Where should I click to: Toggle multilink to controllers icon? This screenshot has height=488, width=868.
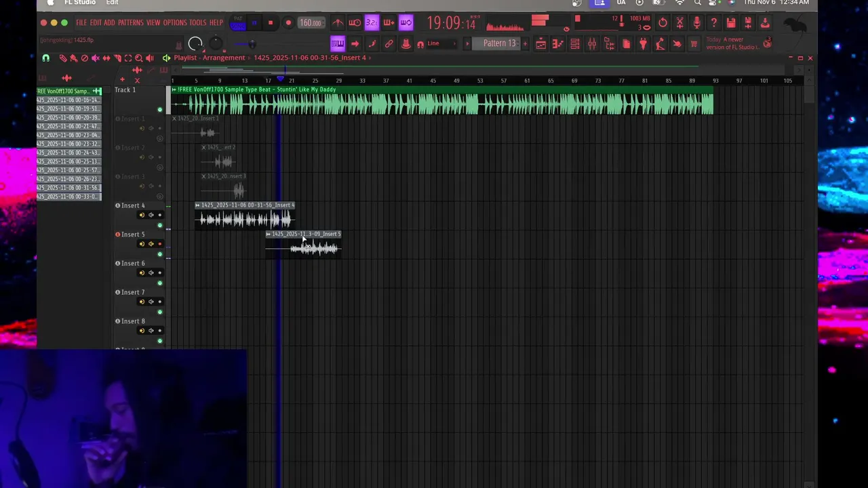point(406,44)
